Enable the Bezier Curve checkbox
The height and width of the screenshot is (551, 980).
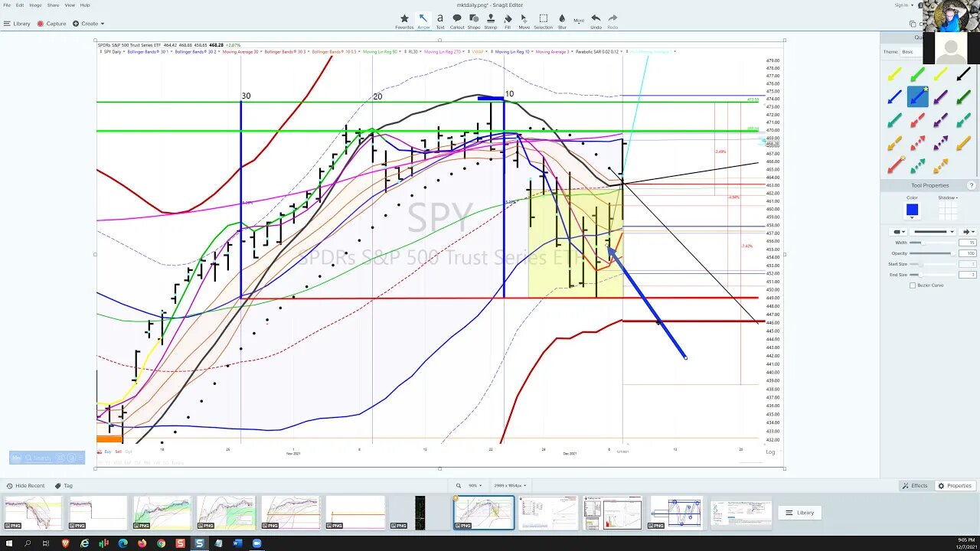coord(913,285)
